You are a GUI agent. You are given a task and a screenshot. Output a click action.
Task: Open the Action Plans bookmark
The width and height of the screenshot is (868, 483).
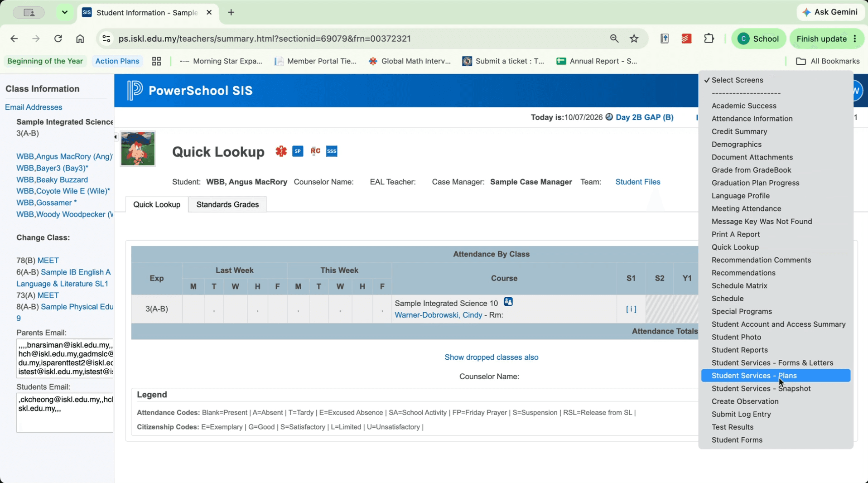[x=117, y=61]
